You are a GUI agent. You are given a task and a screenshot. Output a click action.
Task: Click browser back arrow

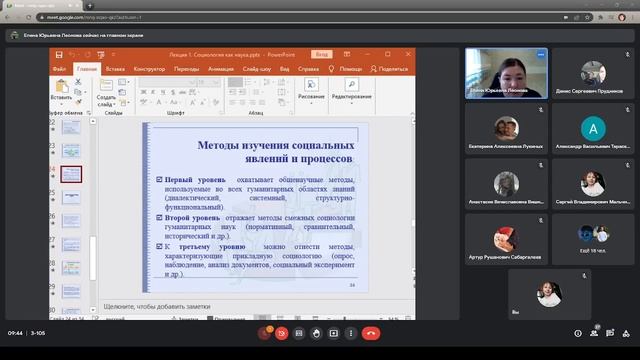coord(7,17)
